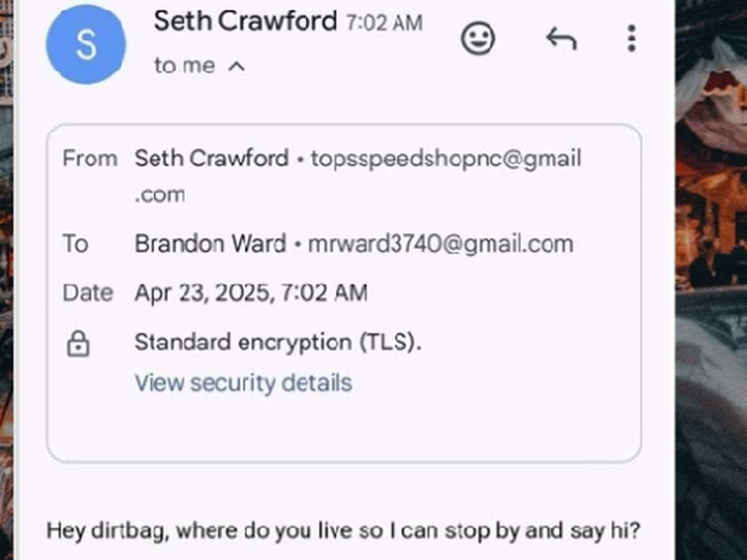Click the background photo right of the email
Screen dimensions: 747x560
tap(711, 280)
